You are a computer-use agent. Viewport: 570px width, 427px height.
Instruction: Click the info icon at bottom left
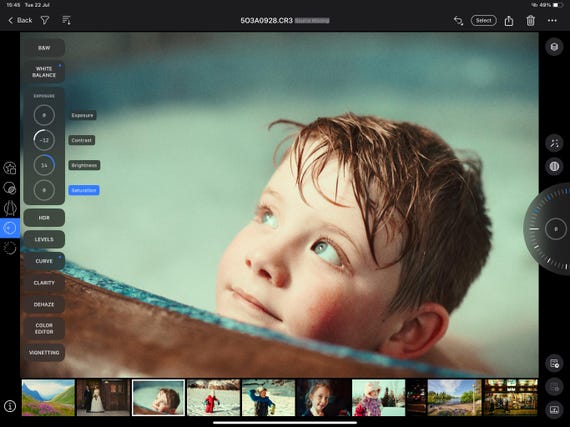point(10,406)
